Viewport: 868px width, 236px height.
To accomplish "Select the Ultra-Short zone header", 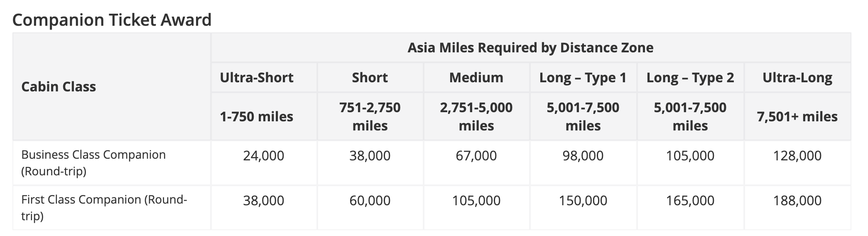I will click(x=257, y=77).
